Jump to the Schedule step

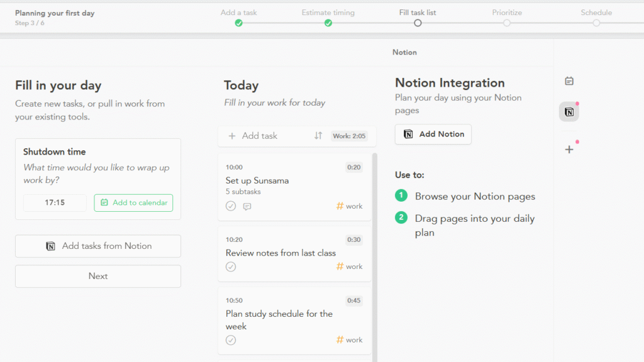click(x=596, y=18)
